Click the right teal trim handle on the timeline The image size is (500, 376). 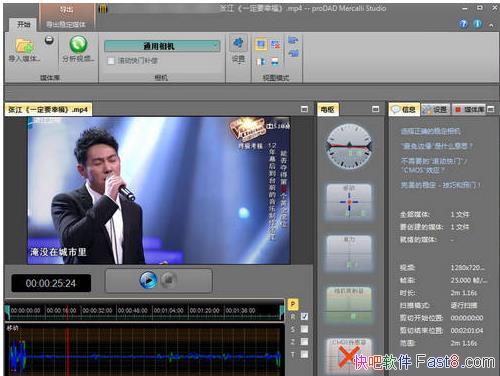281,311
